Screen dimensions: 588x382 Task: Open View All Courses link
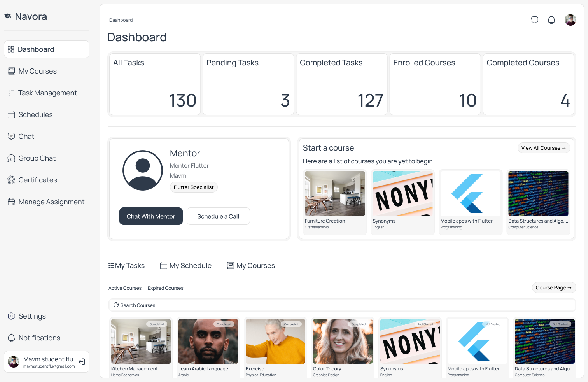point(544,148)
